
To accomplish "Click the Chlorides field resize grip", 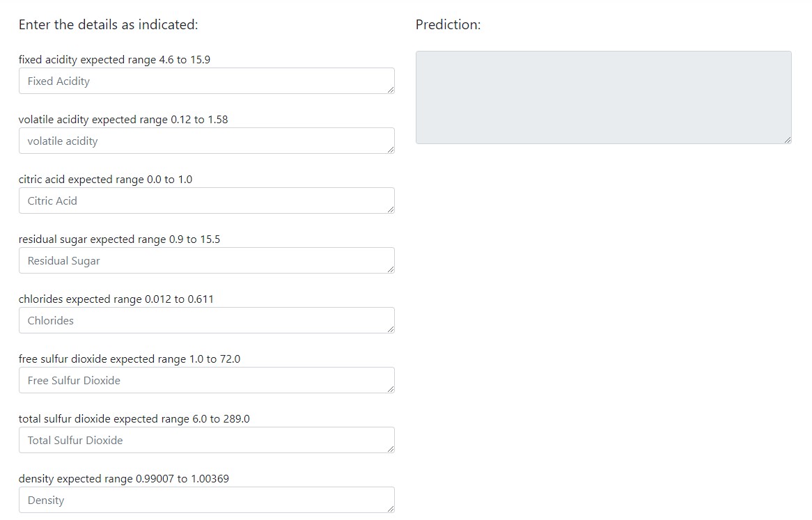I will point(391,329).
